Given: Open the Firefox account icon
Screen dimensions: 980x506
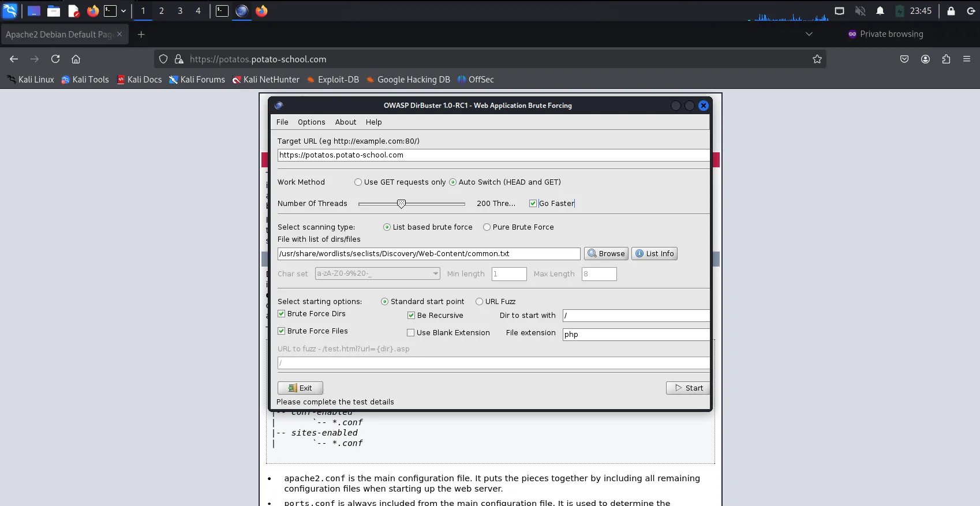Looking at the screenshot, I should [x=925, y=59].
